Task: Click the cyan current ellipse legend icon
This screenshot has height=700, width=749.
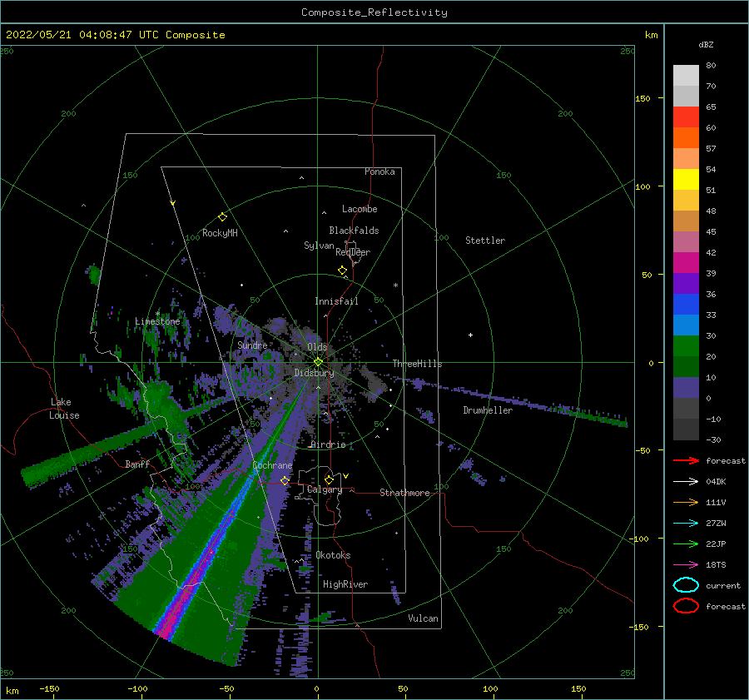Action: click(686, 585)
